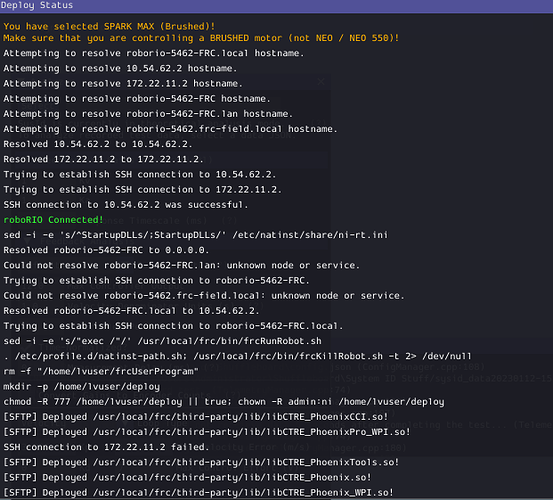The width and height of the screenshot is (553, 500).
Task: Click the 'chmod -R 777 /home/lvuser/deploy' line
Action: 224,402
